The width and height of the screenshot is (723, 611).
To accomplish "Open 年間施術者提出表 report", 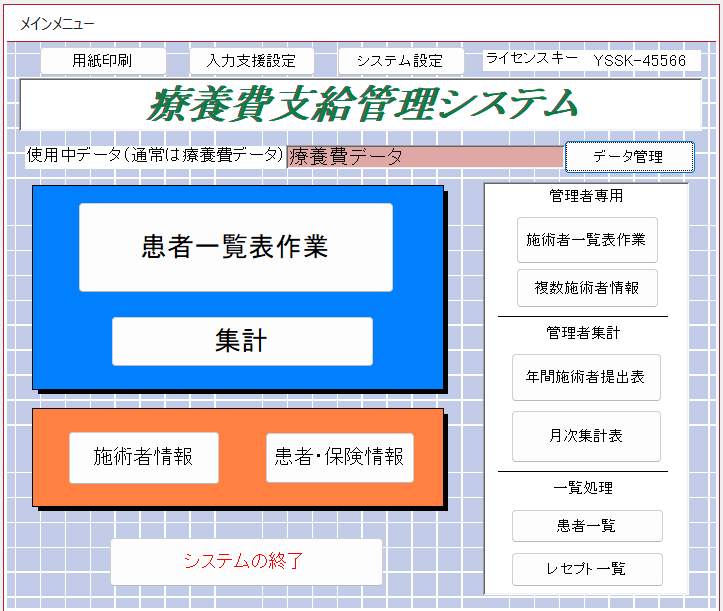I will point(586,377).
